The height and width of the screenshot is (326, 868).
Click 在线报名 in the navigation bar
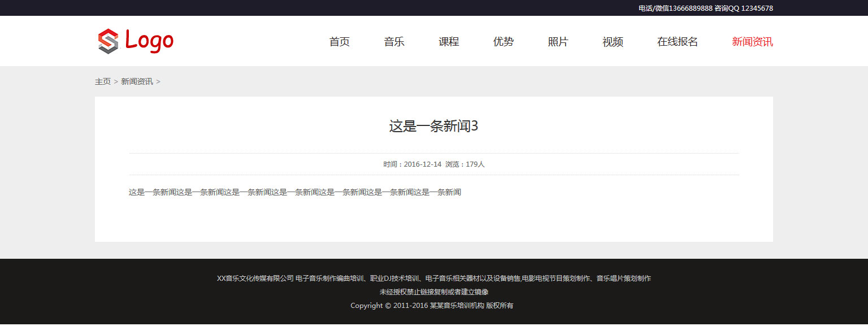[677, 42]
